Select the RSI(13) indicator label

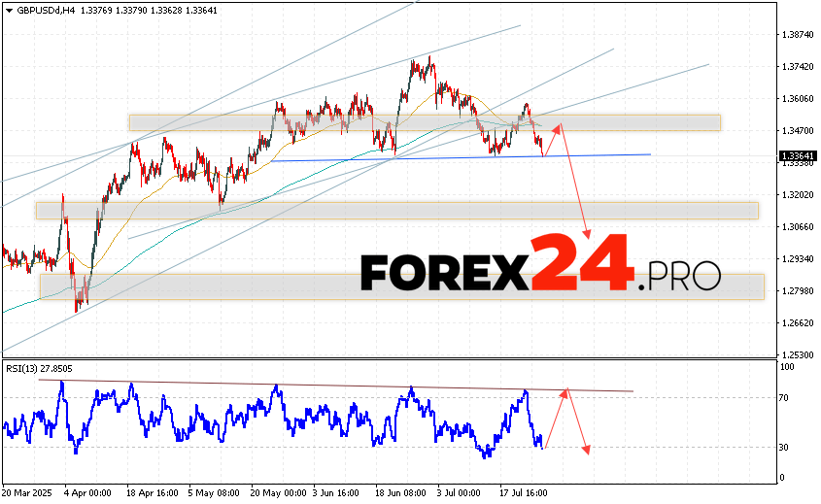tap(37, 369)
